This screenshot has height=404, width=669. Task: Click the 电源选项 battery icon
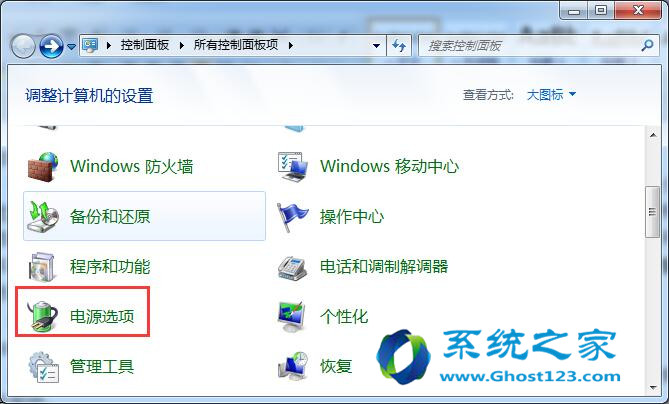pyautogui.click(x=42, y=316)
